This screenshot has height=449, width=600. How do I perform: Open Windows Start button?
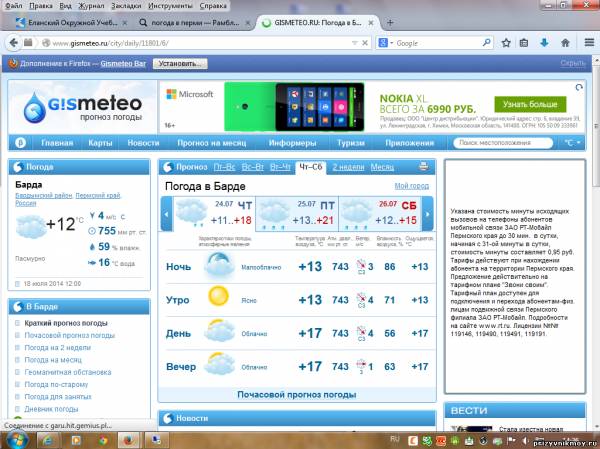point(16,440)
